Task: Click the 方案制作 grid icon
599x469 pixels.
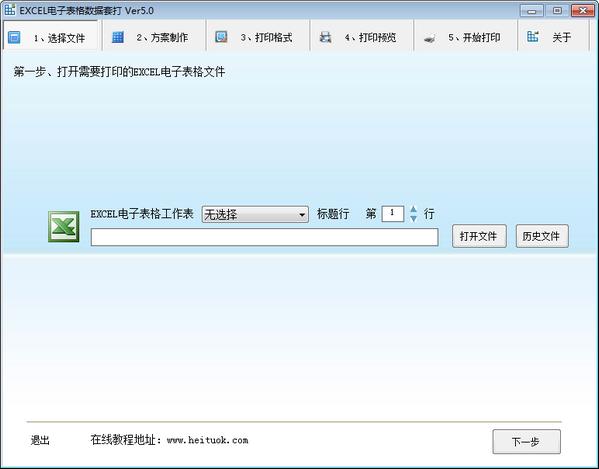Action: (118, 37)
